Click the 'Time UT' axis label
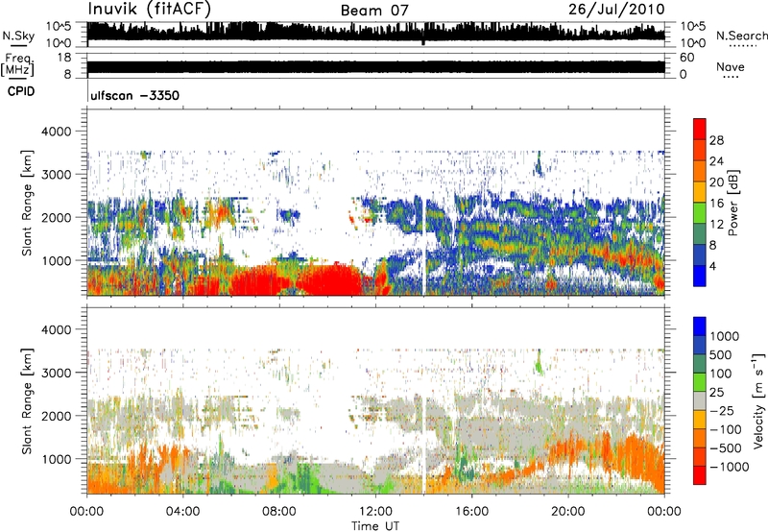 click(375, 526)
